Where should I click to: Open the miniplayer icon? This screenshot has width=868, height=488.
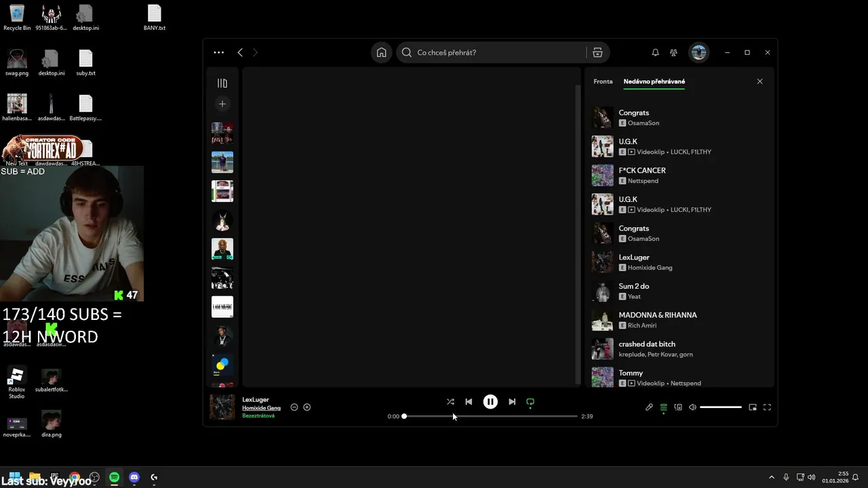pyautogui.click(x=753, y=407)
